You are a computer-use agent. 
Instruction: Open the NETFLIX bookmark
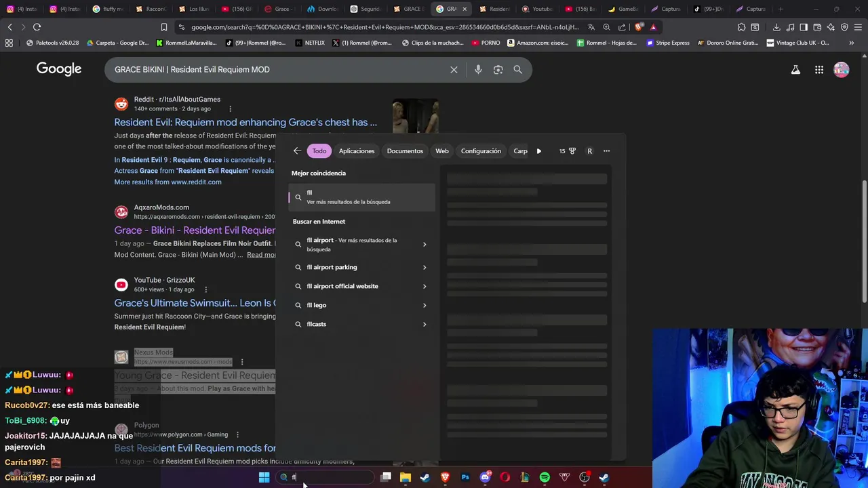310,43
